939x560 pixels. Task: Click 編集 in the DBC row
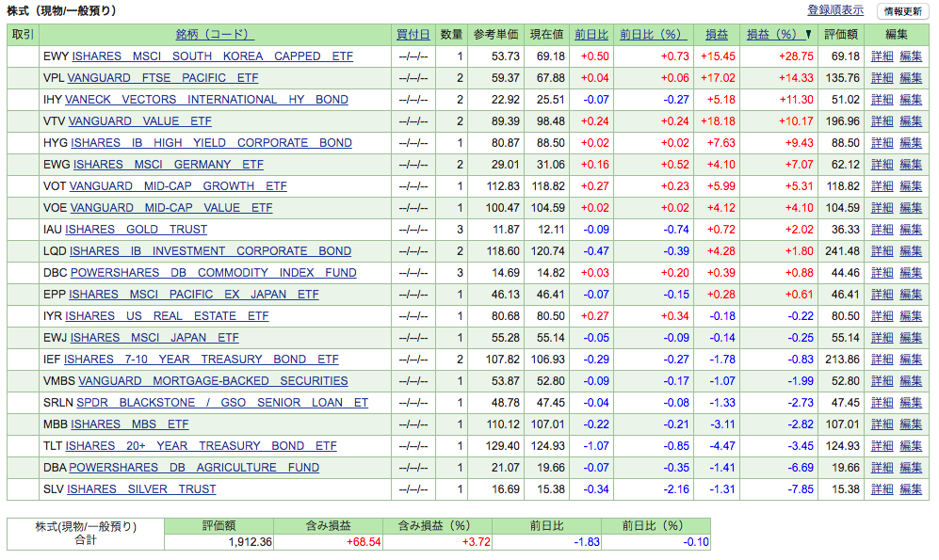point(911,273)
